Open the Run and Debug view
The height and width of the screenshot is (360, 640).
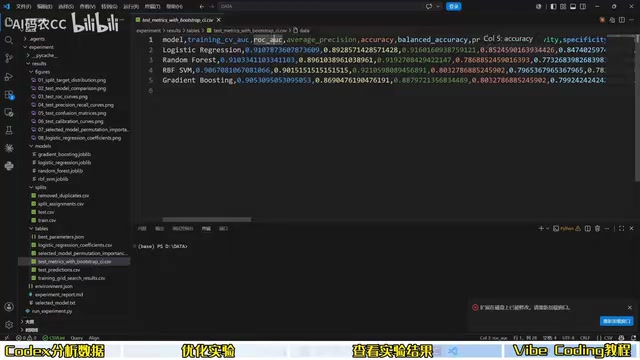pos(9,76)
